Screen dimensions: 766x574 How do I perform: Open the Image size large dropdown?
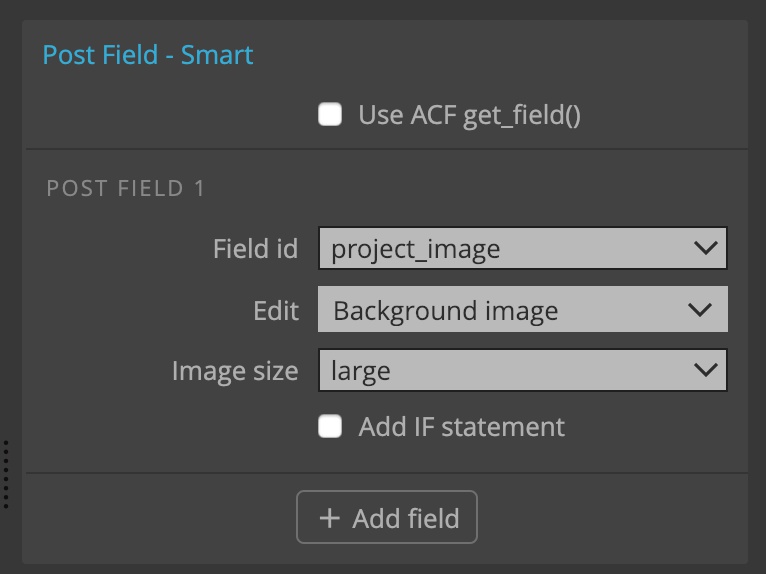tap(523, 370)
